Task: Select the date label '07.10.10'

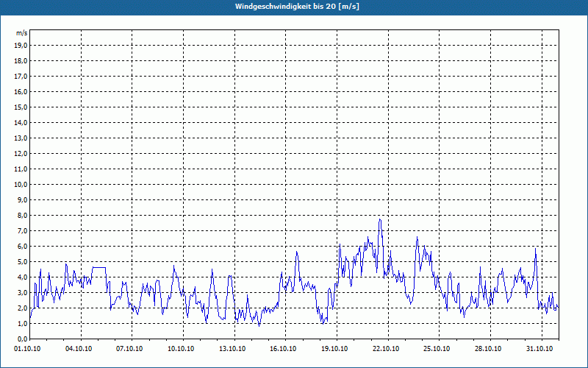Action: click(x=129, y=349)
